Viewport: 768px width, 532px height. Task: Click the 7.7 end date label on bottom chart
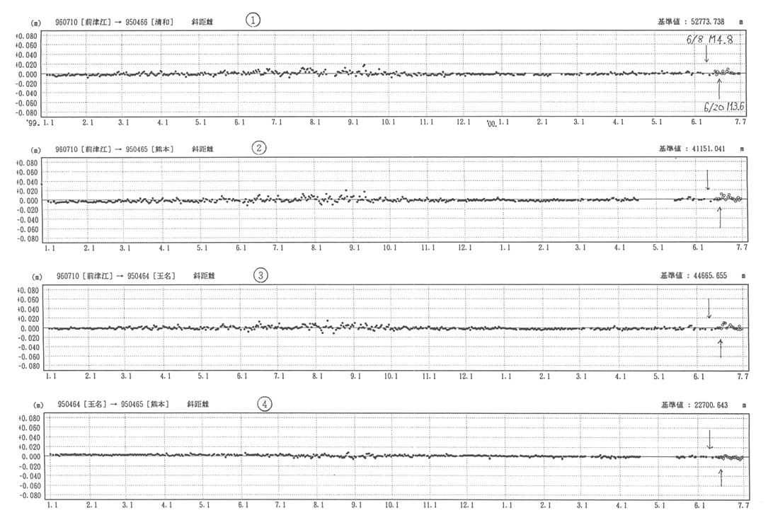pos(743,507)
